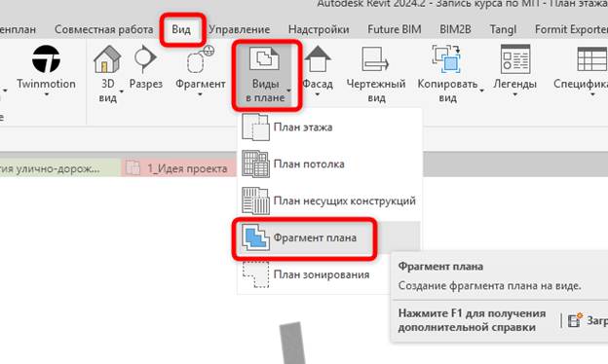
Task: Open the Управление ribbon tab
Action: click(x=239, y=29)
